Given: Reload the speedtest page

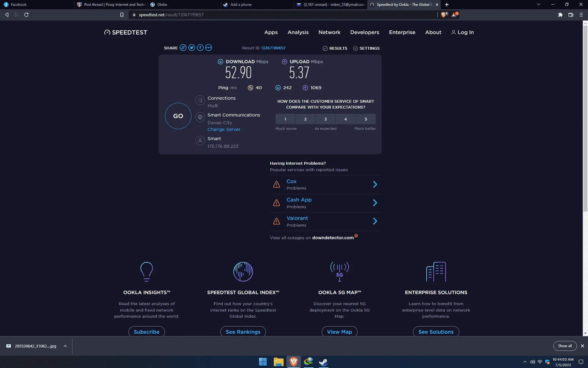Looking at the screenshot, I should pos(26,15).
